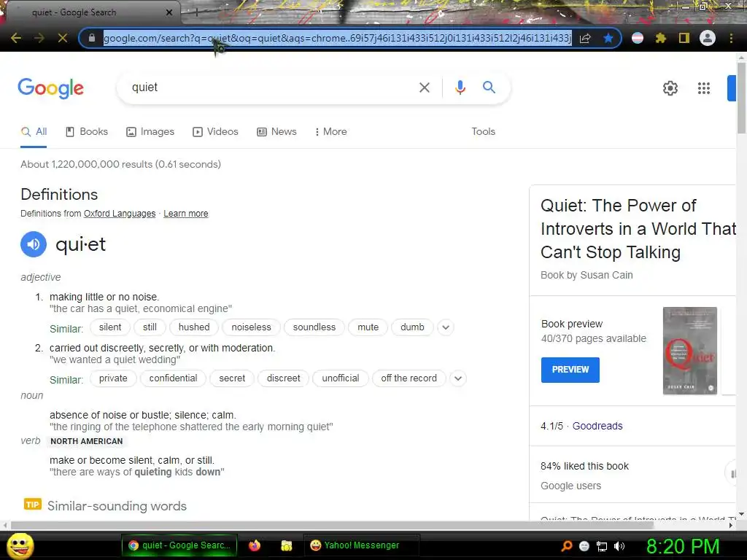This screenshot has width=747, height=560.
Task: Open site info lock icon
Action: 92,38
